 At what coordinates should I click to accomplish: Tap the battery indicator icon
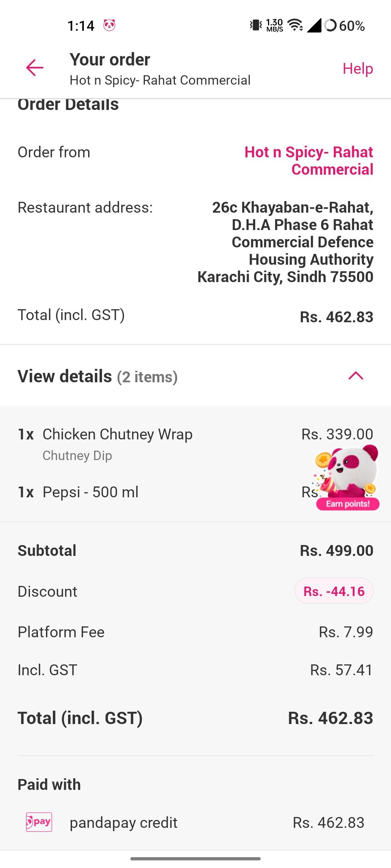pyautogui.click(x=331, y=25)
